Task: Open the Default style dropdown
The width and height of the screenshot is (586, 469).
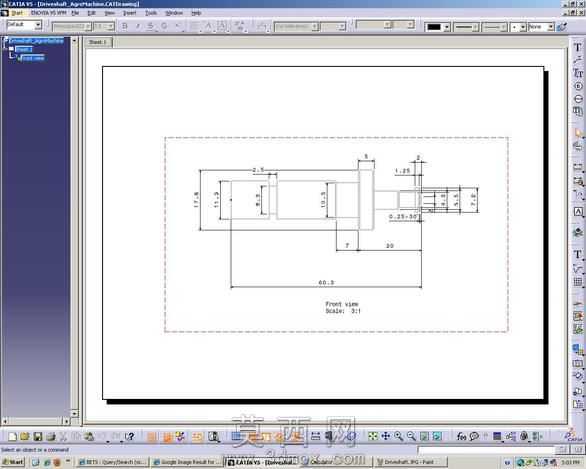Action: point(38,25)
